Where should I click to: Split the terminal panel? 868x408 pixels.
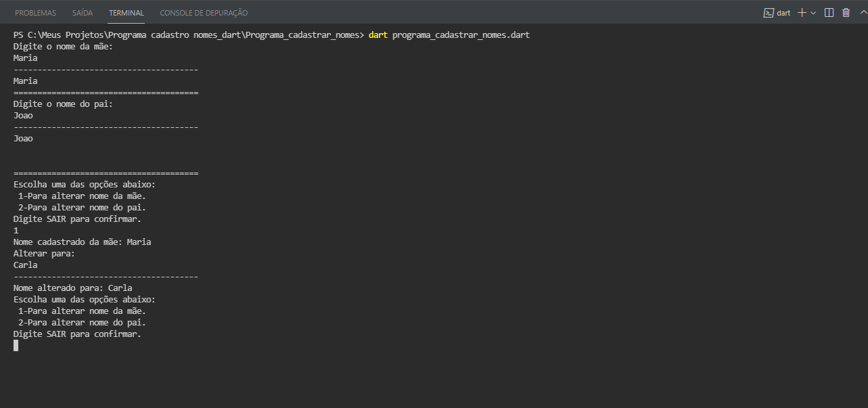(x=829, y=13)
